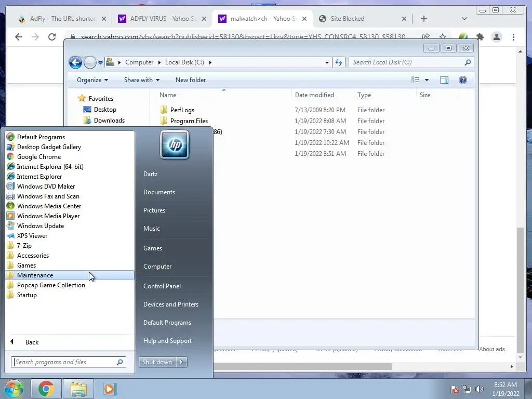Viewport: 532px width, 399px height.
Task: Launch Google Chrome from Start menu list
Action: point(38,157)
